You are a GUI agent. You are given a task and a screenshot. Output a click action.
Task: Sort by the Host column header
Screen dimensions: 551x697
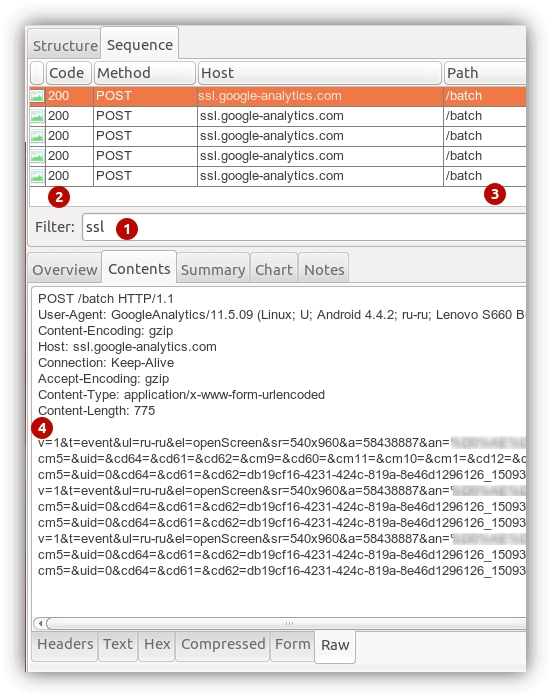[319, 73]
